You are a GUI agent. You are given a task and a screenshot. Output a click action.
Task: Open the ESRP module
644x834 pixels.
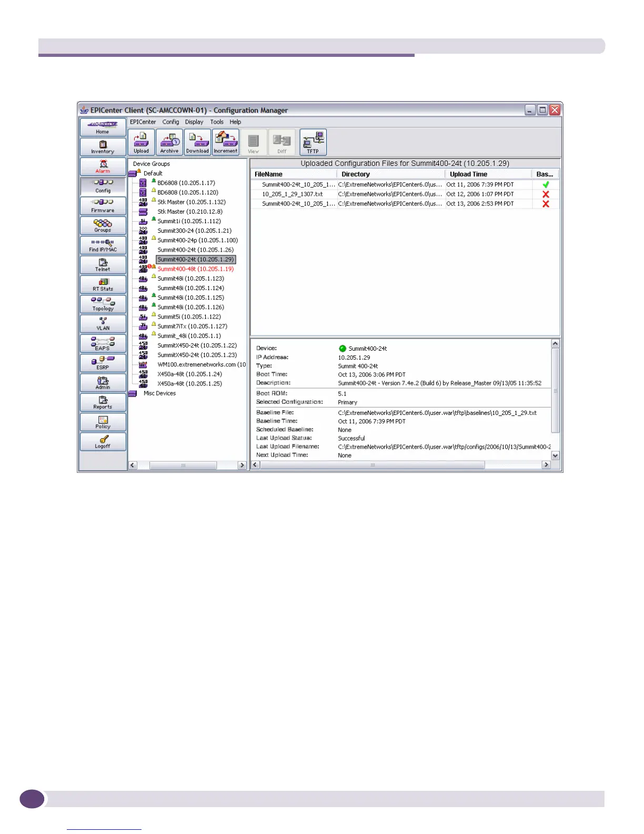[x=103, y=363]
